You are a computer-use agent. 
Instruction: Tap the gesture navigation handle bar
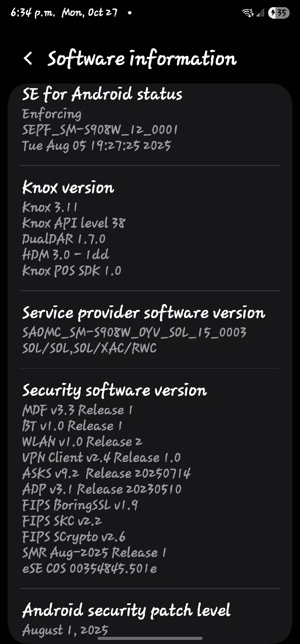[150, 638]
